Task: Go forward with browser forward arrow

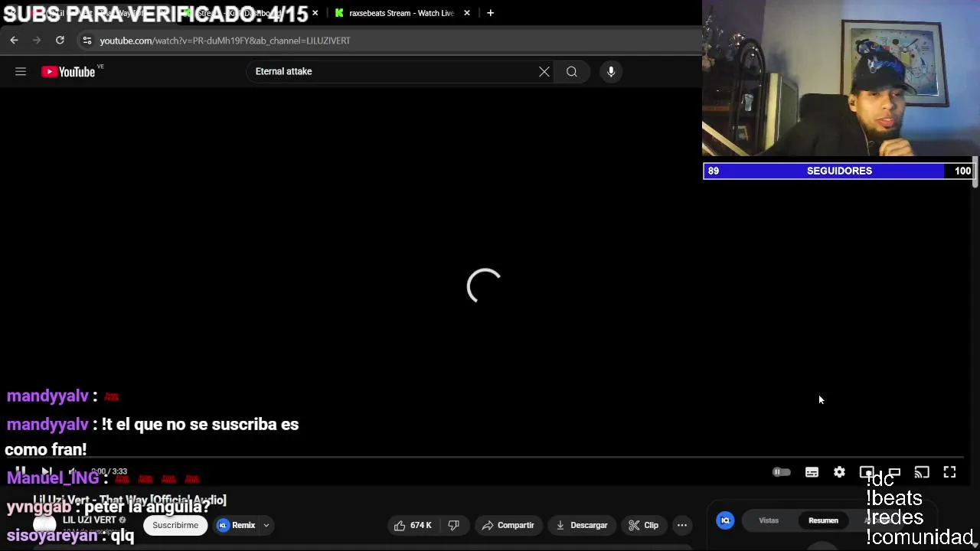Action: [x=37, y=40]
